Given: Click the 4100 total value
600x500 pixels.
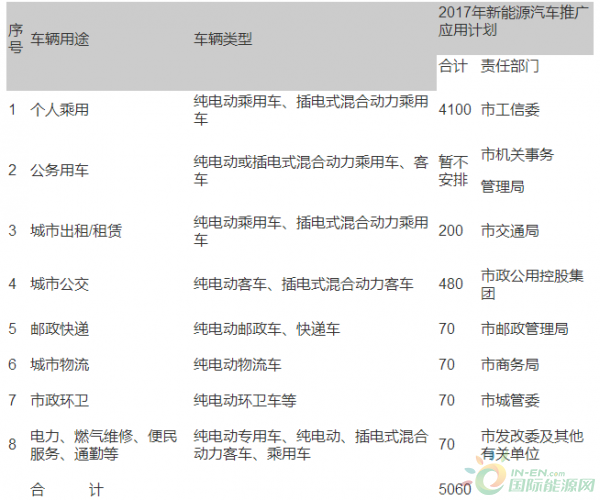Looking at the screenshot, I should (455, 110).
